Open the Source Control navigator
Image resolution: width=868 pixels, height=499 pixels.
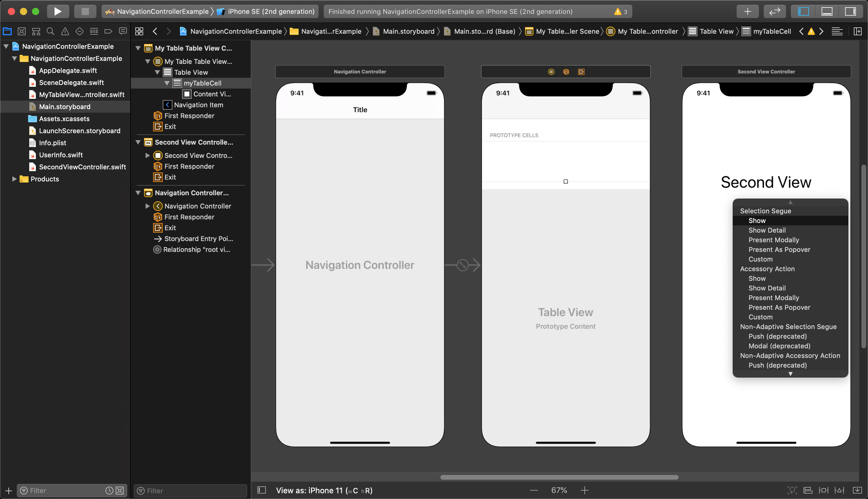point(22,32)
